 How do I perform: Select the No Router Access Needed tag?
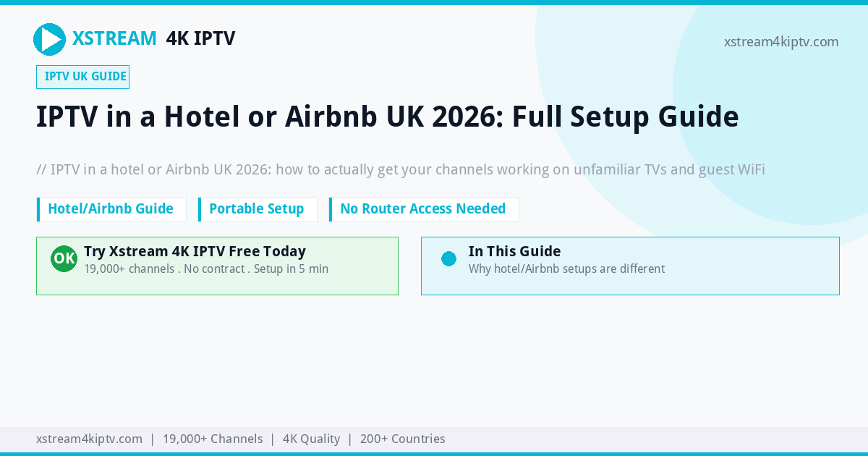pyautogui.click(x=424, y=209)
